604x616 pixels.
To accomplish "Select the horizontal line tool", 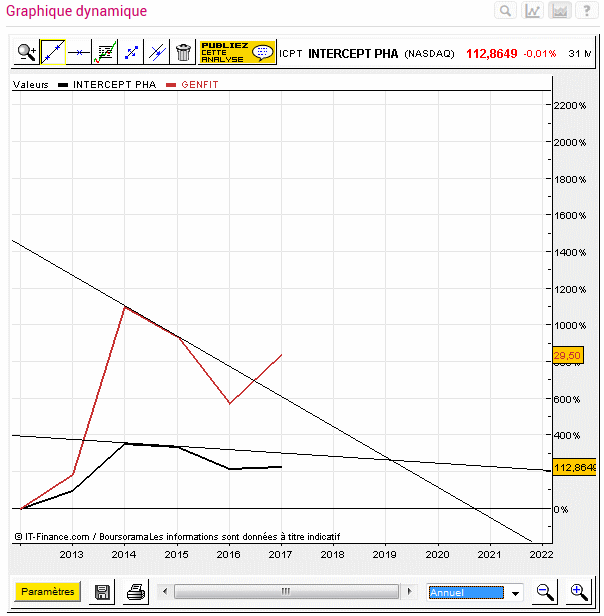I will pos(79,52).
